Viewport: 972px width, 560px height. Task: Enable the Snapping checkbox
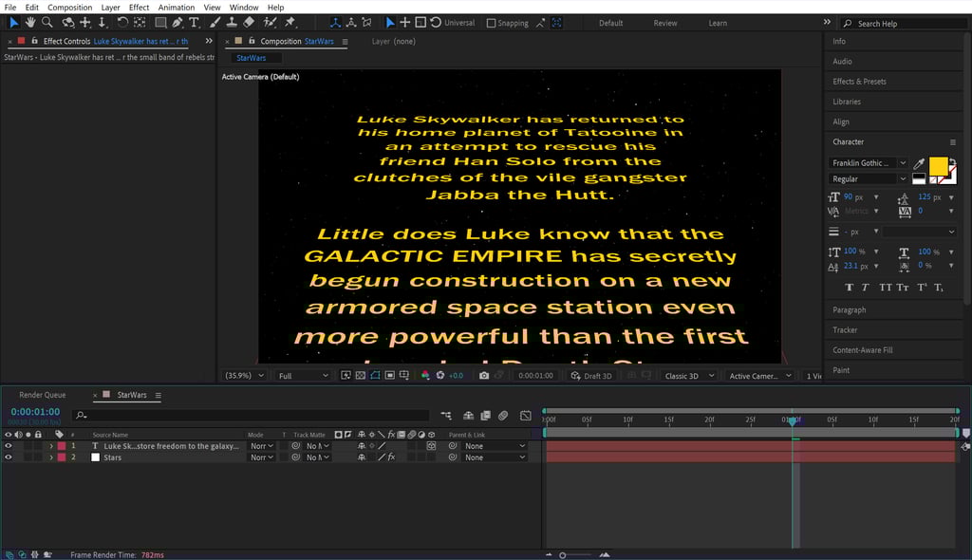[x=491, y=23]
